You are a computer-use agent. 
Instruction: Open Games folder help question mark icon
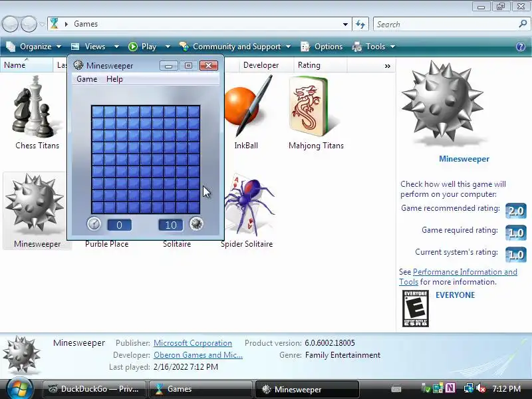521,47
